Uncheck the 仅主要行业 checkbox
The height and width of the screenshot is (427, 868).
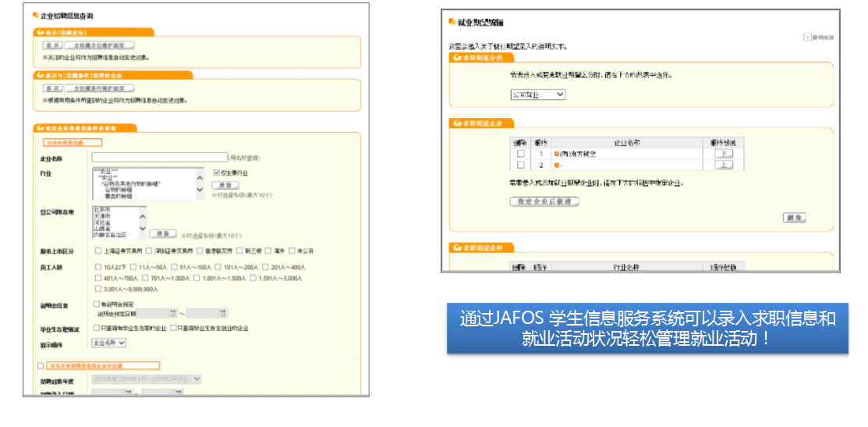(217, 173)
